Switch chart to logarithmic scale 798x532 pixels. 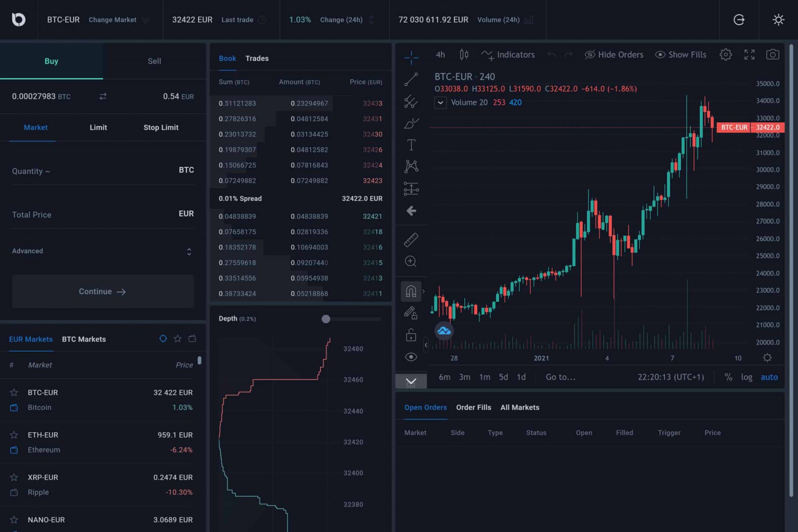747,377
